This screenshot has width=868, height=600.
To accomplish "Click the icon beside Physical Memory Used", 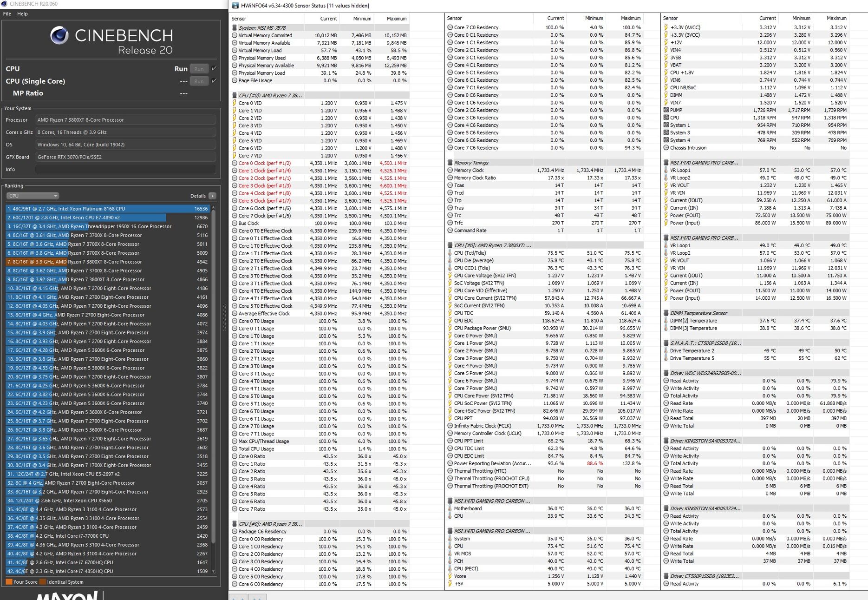I will [x=235, y=58].
